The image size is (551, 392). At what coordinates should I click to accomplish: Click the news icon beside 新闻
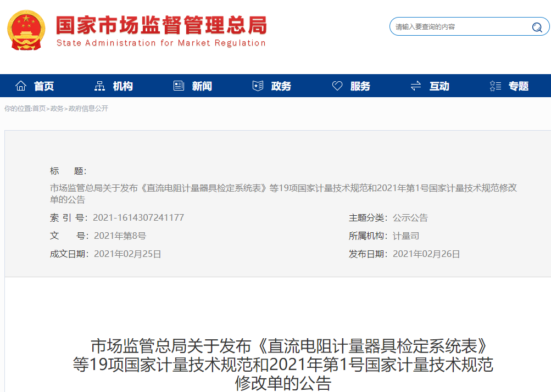[179, 86]
